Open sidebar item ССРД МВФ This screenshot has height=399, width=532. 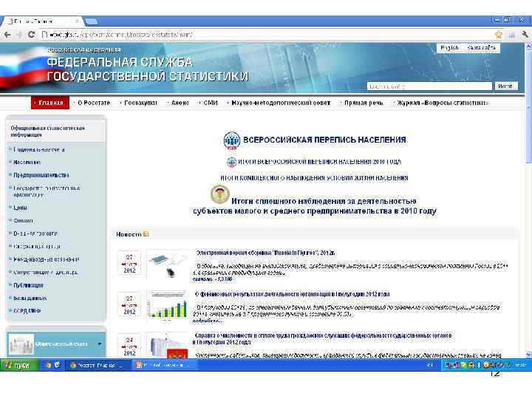(x=27, y=311)
